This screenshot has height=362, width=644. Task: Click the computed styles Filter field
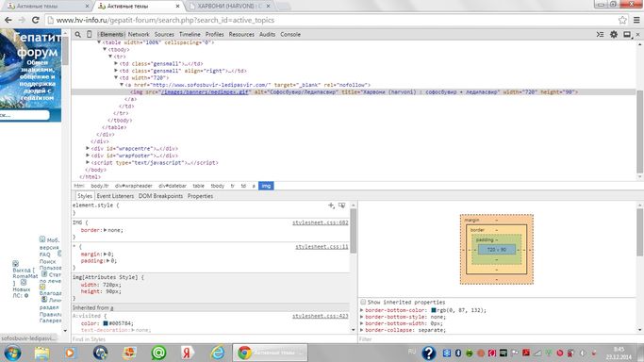pos(497,339)
